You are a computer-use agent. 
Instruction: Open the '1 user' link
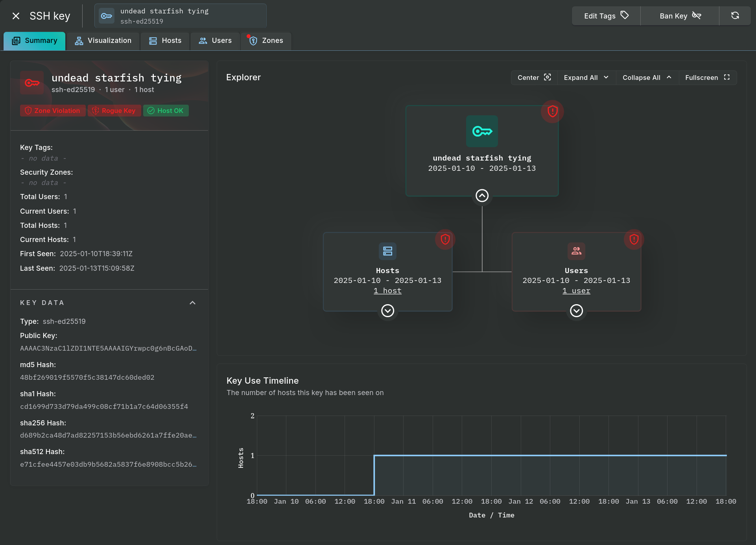[576, 291]
